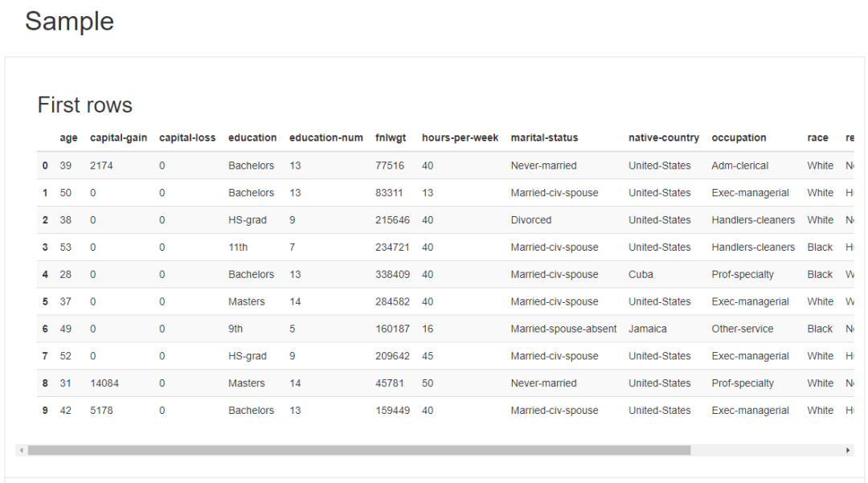Click the 'fnlwgt' column header

click(391, 138)
